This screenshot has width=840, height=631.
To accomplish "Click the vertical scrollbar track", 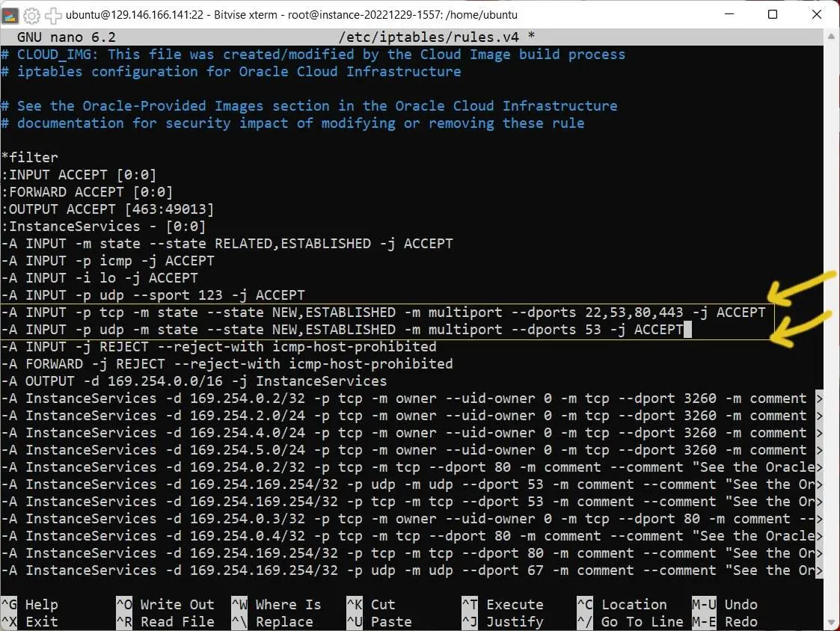I will pyautogui.click(x=831, y=330).
